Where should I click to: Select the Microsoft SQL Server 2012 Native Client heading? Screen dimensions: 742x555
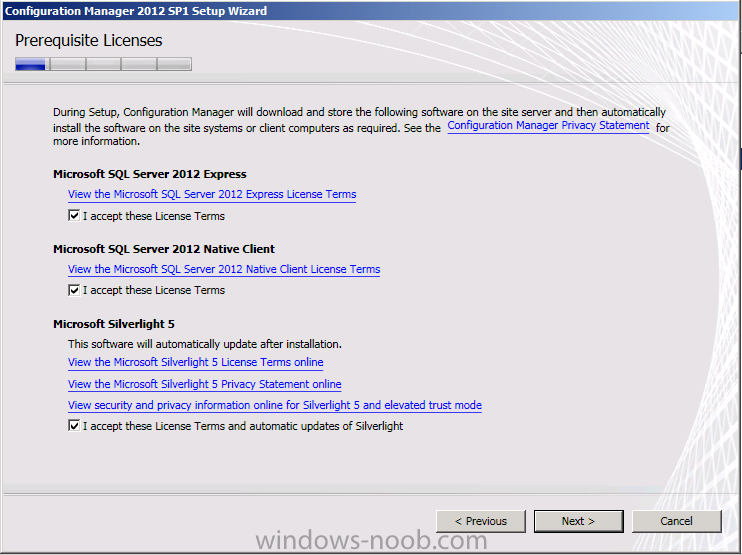(164, 249)
